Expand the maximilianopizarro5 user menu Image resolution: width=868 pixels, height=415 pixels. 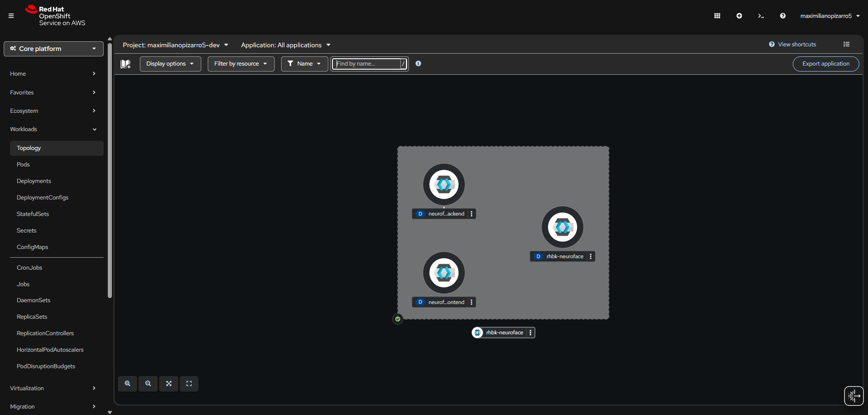[x=830, y=16]
